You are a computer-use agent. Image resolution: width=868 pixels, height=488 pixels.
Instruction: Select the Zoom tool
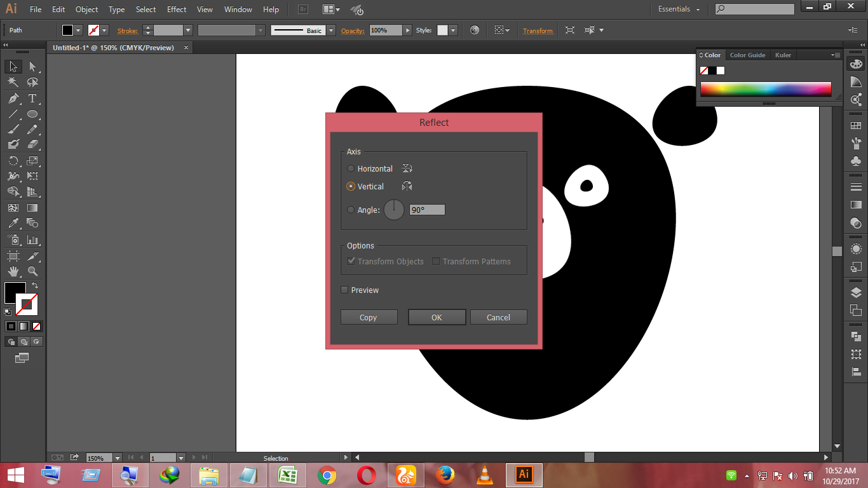tap(32, 271)
